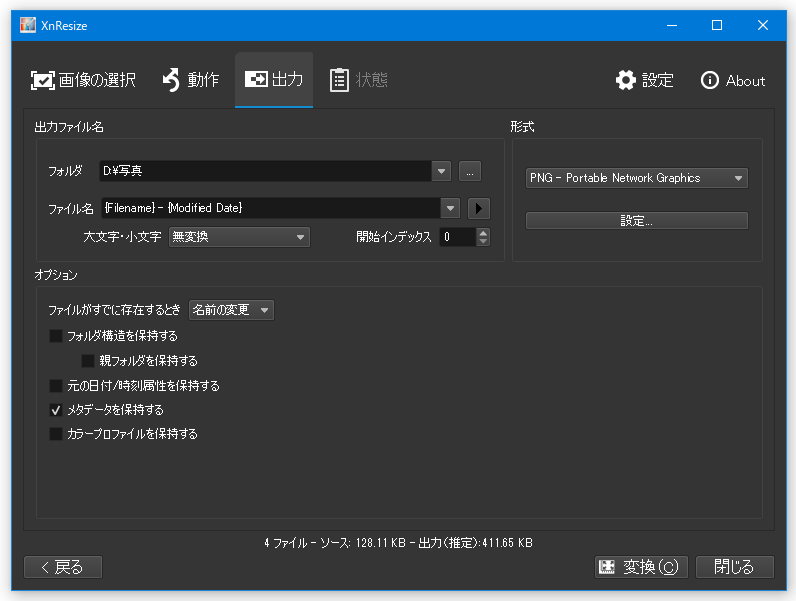The height and width of the screenshot is (601, 796).
Task: Go back with the 戻る button
Action: (x=63, y=567)
